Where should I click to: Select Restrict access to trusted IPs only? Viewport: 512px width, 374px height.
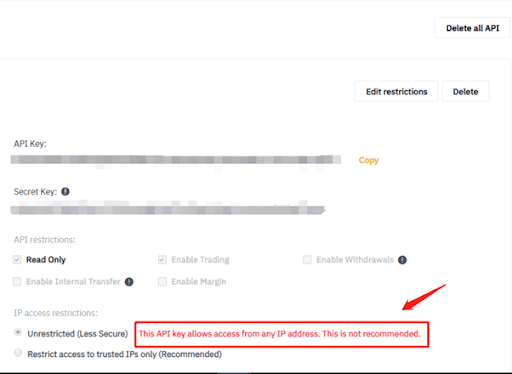pyautogui.click(x=18, y=353)
